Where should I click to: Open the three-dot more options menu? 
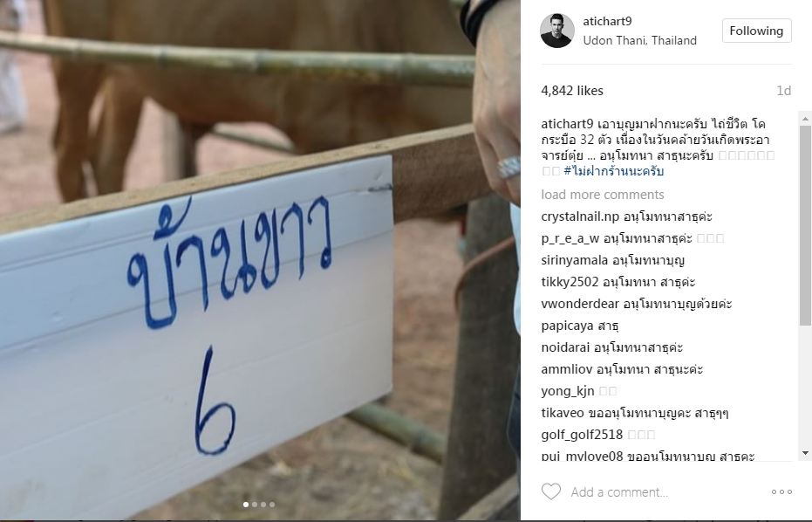pos(781,492)
